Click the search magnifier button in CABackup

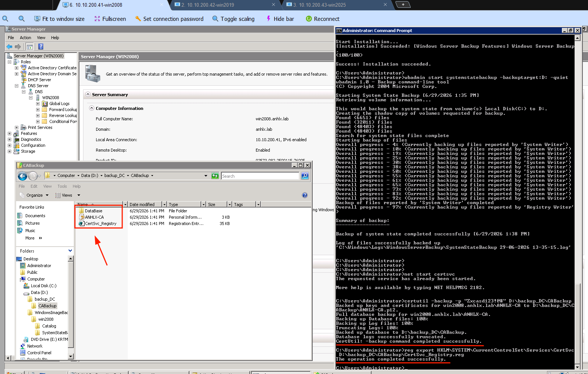305,176
